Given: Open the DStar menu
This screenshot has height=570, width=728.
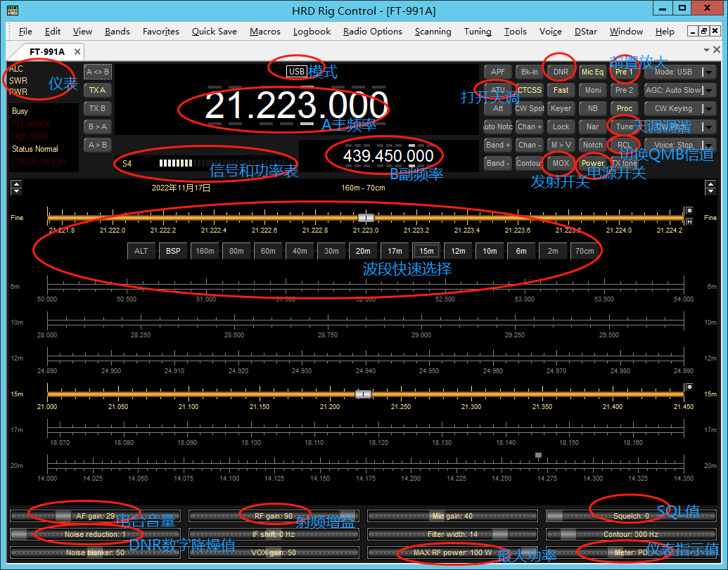Looking at the screenshot, I should tap(585, 31).
